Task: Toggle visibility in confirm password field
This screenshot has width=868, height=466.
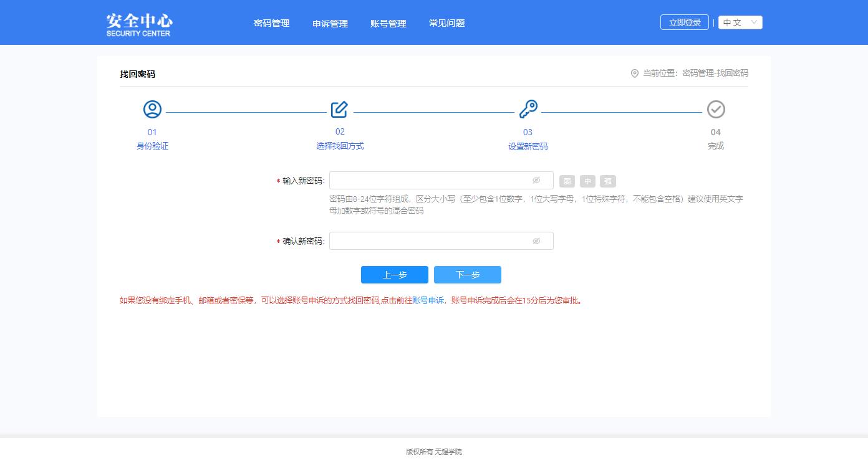Action: (x=536, y=241)
